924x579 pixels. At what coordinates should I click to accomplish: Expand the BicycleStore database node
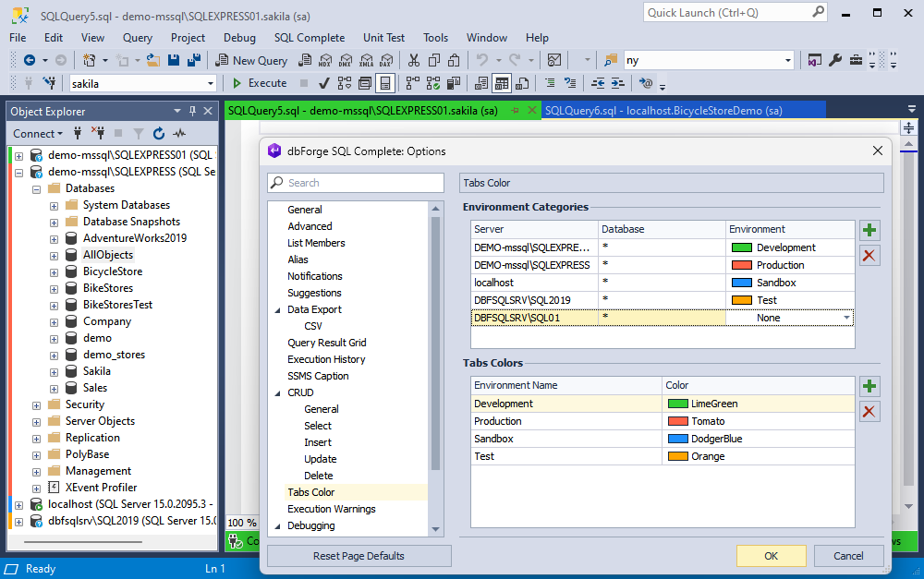54,272
